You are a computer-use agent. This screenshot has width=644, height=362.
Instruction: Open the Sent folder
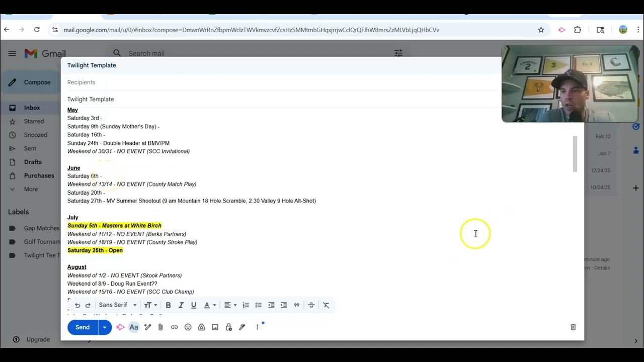(x=30, y=148)
